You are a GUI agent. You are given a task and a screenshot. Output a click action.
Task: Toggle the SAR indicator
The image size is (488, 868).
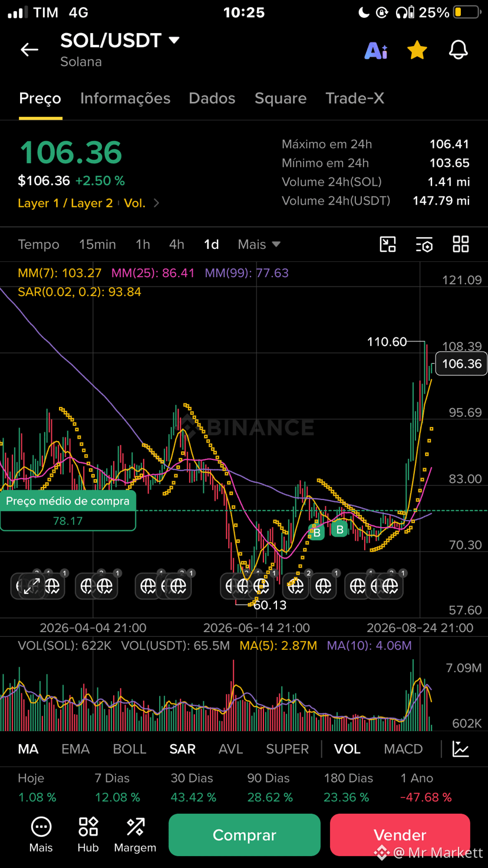tap(182, 749)
